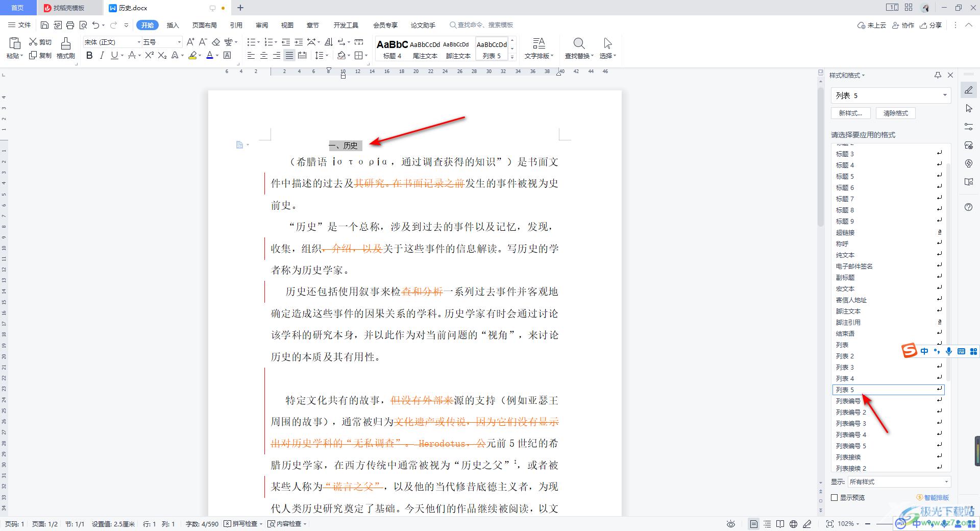Viewport: 980px width, 531px height.
Task: Click the 协作 collaborate button
Action: point(903,25)
